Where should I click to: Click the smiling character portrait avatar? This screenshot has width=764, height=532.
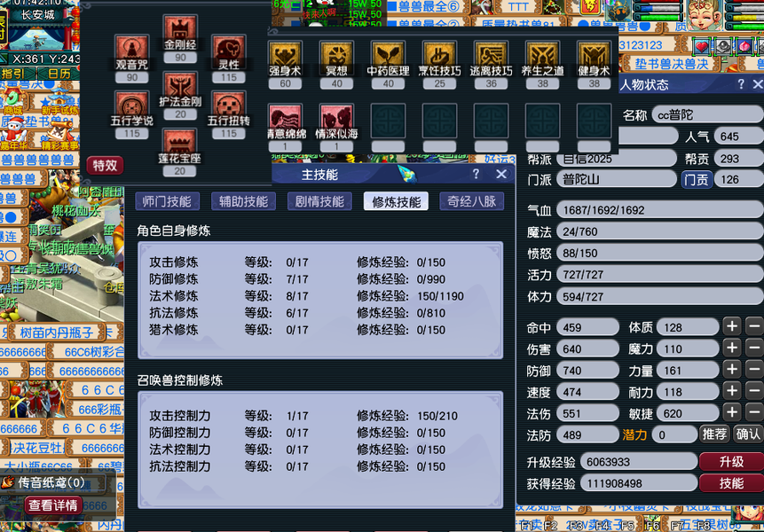point(705,15)
